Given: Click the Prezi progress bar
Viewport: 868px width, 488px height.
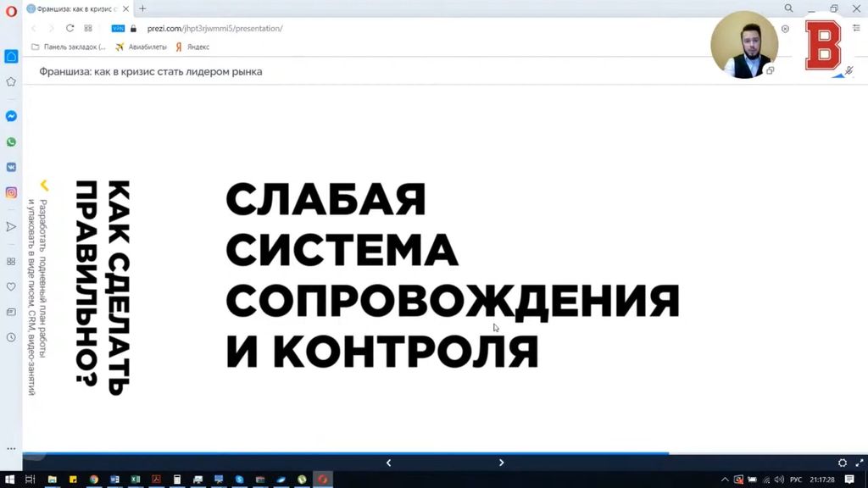Looking at the screenshot, I should 445,453.
